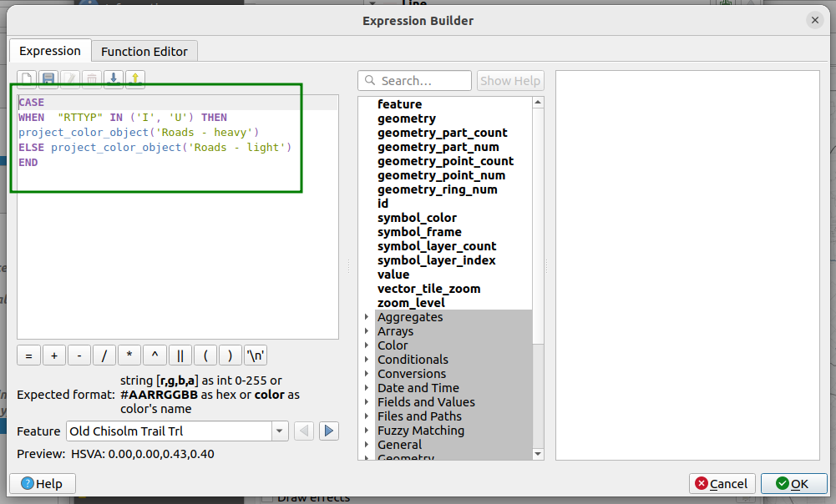Insert the caret power operator

tap(155, 355)
